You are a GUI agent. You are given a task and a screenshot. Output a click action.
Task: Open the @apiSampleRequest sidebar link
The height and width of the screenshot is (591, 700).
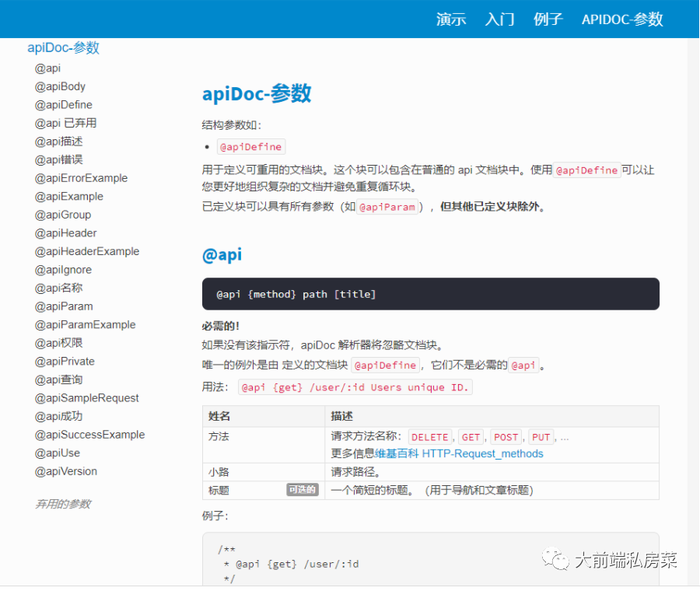86,397
